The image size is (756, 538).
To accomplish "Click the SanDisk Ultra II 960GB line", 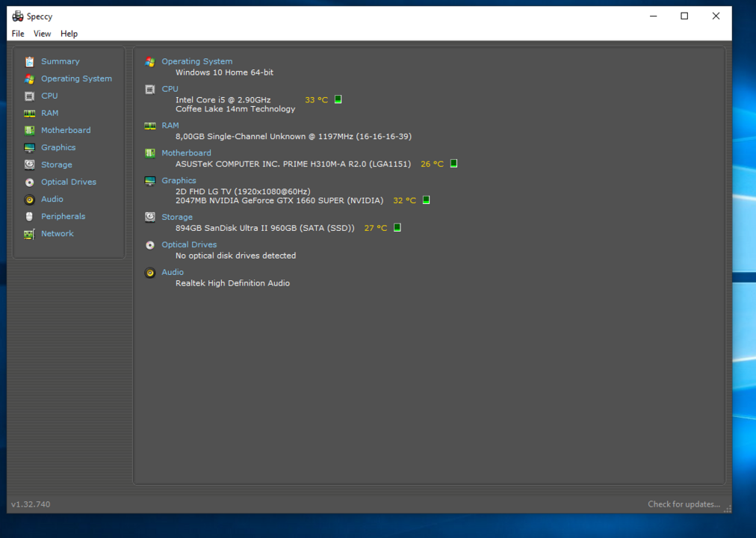I will [264, 228].
